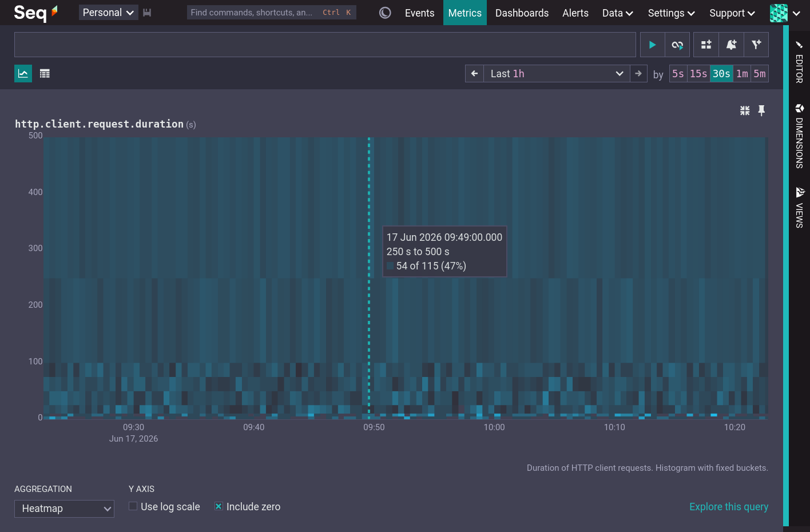Open the Views side panel
The height and width of the screenshot is (532, 810).
799,208
